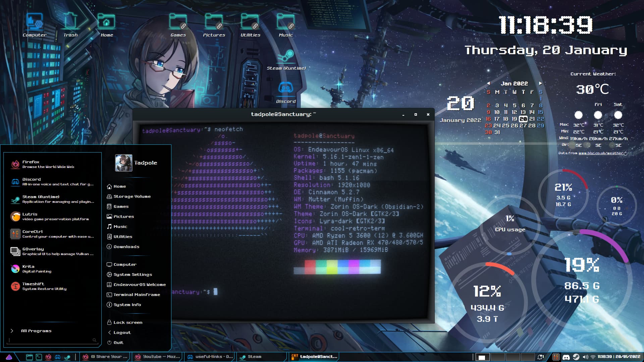Launch Lutris from the menu favorites
This screenshot has width=644, height=362.
pyautogui.click(x=53, y=216)
